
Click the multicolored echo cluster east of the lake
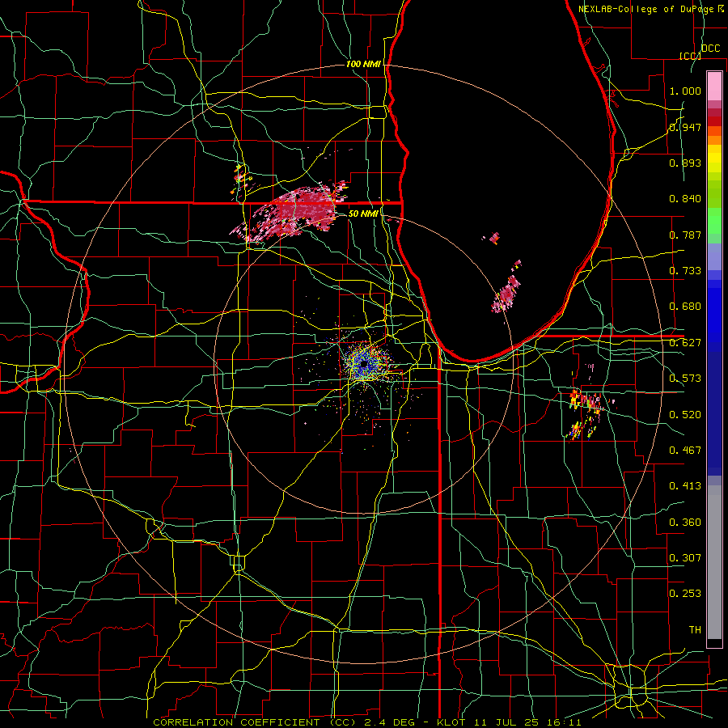pos(584,413)
